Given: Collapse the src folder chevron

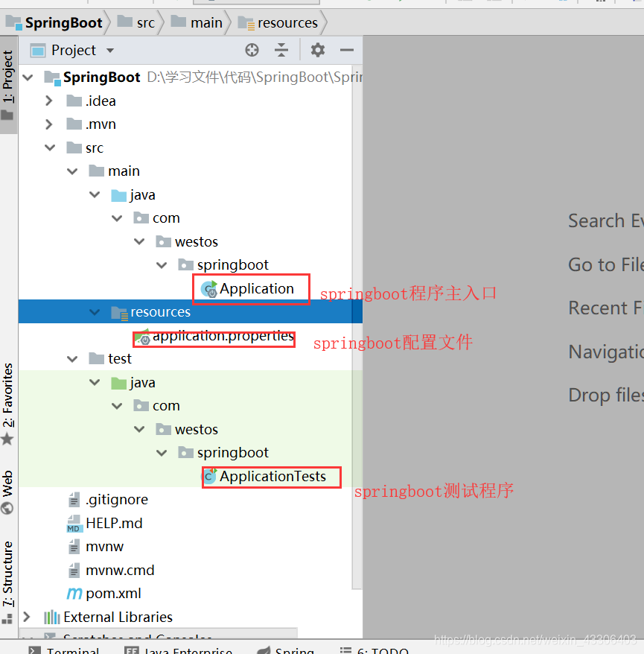Looking at the screenshot, I should pos(50,147).
